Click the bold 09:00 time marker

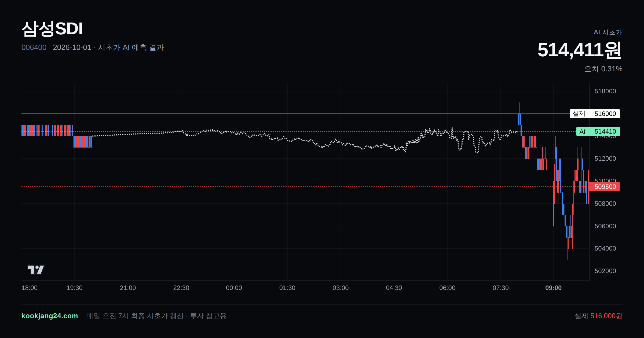pyautogui.click(x=553, y=288)
